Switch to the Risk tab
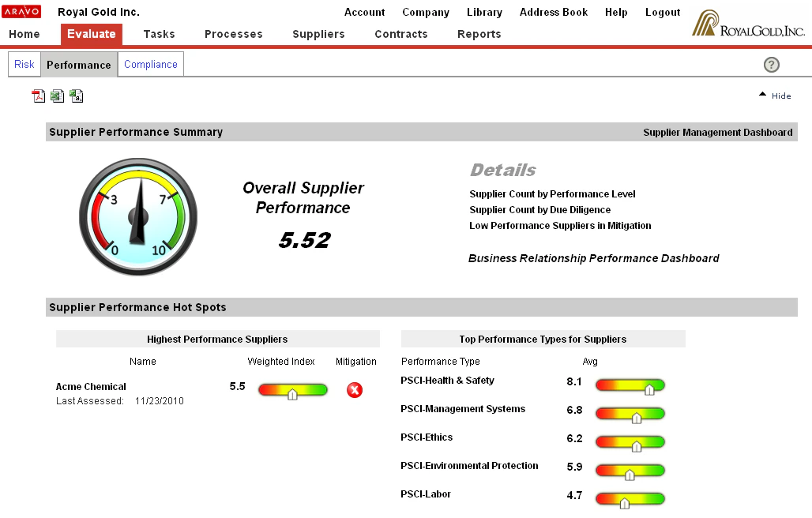This screenshot has height=518, width=812. click(24, 64)
